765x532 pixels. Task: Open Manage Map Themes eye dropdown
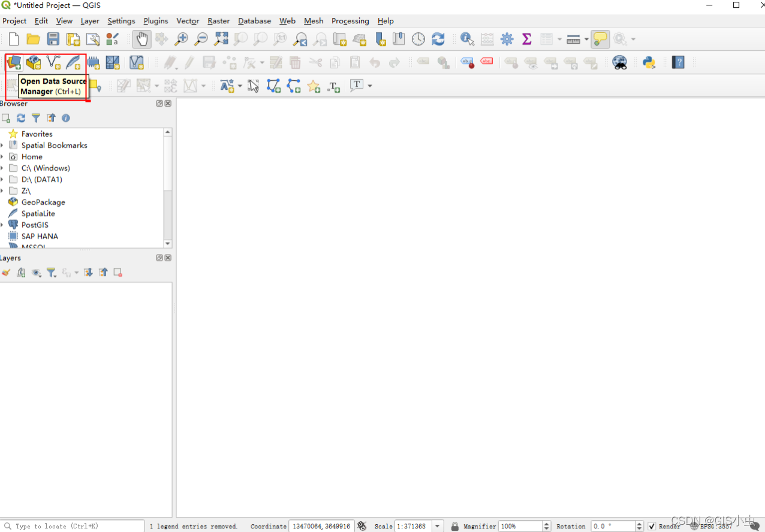tap(37, 273)
